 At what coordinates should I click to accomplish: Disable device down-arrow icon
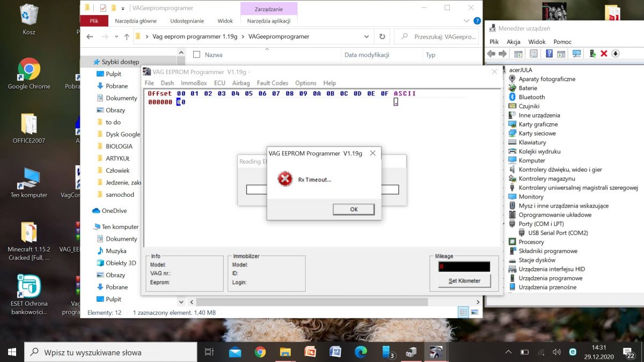click(x=616, y=54)
